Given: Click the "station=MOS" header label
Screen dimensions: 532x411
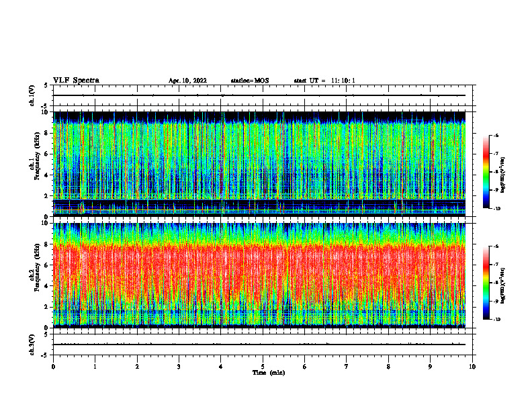Looking at the screenshot, I should tap(250, 81).
